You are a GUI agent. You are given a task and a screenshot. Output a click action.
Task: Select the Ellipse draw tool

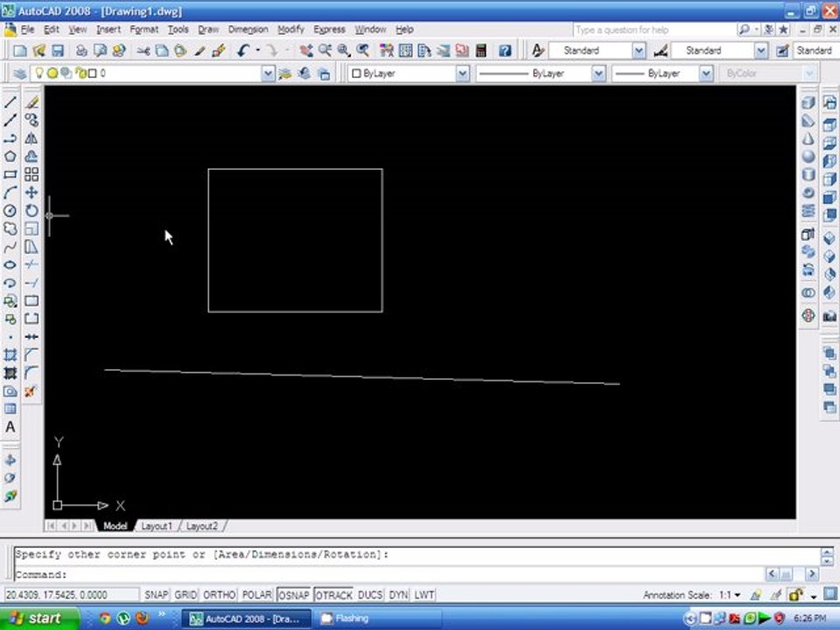(10, 264)
